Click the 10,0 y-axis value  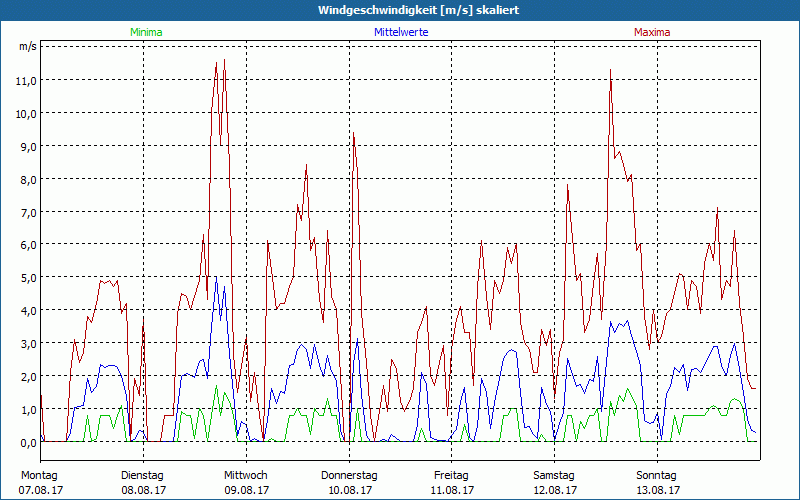(27, 114)
